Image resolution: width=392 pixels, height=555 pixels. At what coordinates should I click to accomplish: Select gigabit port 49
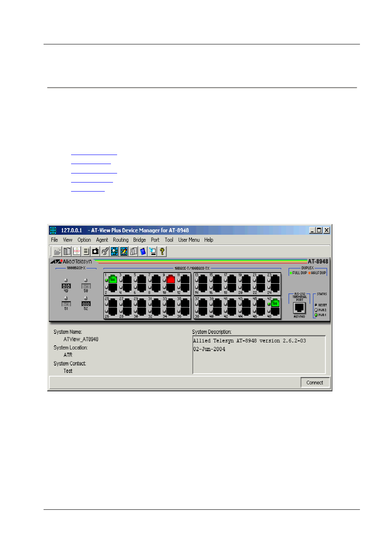tap(66, 286)
